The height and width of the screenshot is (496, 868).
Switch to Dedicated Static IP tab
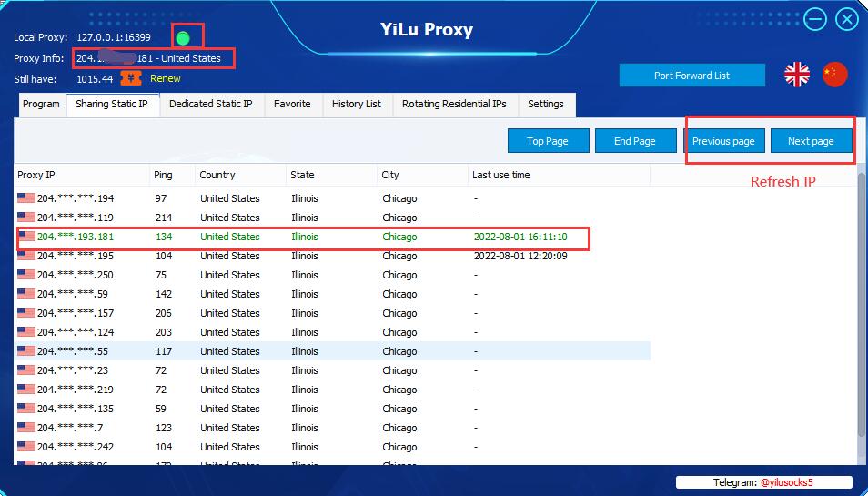211,104
